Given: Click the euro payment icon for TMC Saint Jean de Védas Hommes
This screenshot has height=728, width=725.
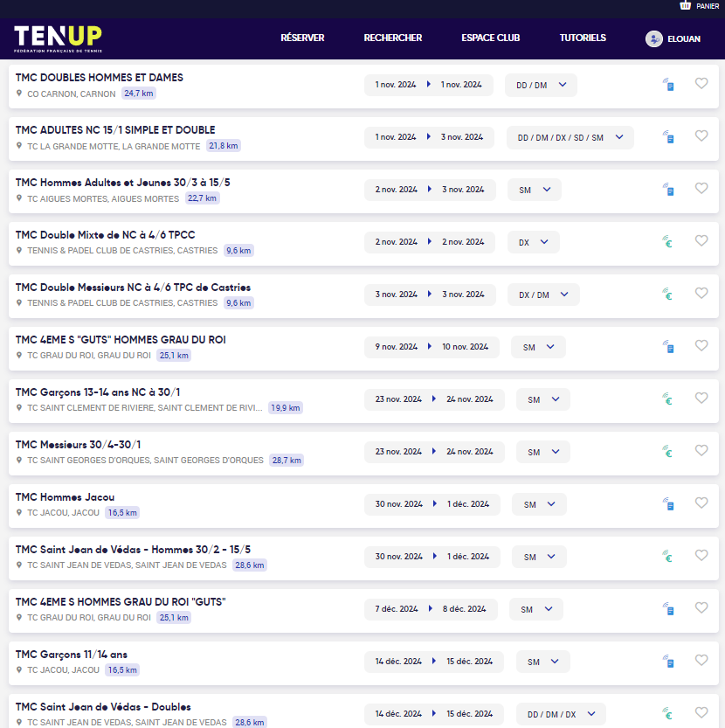Looking at the screenshot, I should point(667,557).
